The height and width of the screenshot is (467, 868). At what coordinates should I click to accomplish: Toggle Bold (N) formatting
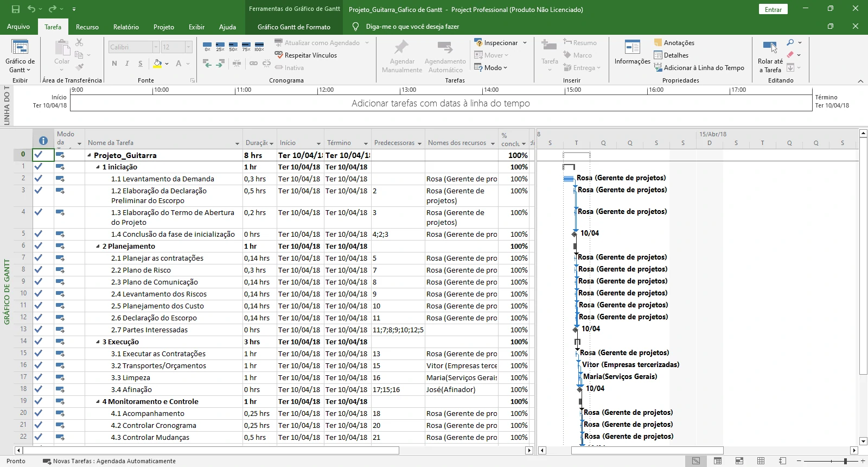pos(114,64)
